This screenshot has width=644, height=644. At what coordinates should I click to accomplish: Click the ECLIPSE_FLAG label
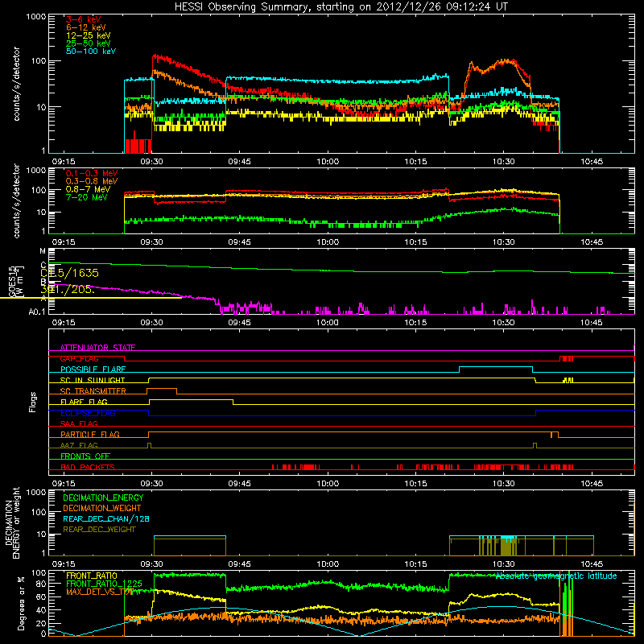(88, 413)
